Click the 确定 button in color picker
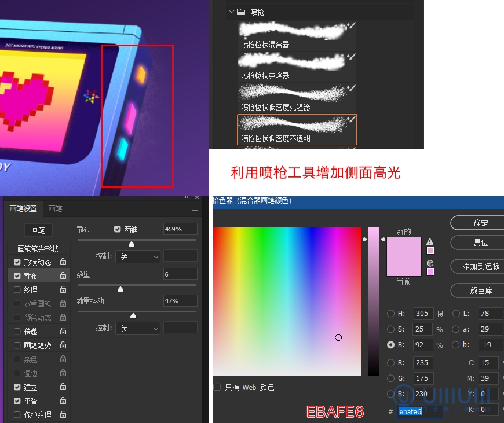The height and width of the screenshot is (423, 504). pyautogui.click(x=477, y=223)
